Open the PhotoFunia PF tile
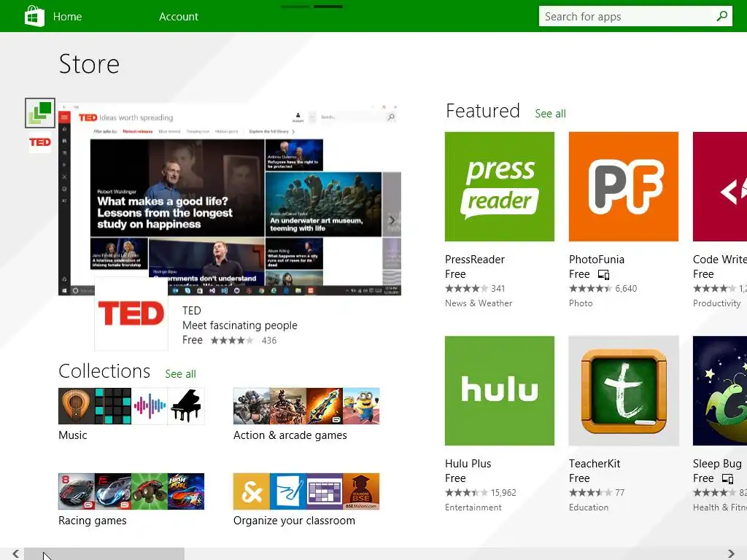The width and height of the screenshot is (747, 560). click(623, 187)
